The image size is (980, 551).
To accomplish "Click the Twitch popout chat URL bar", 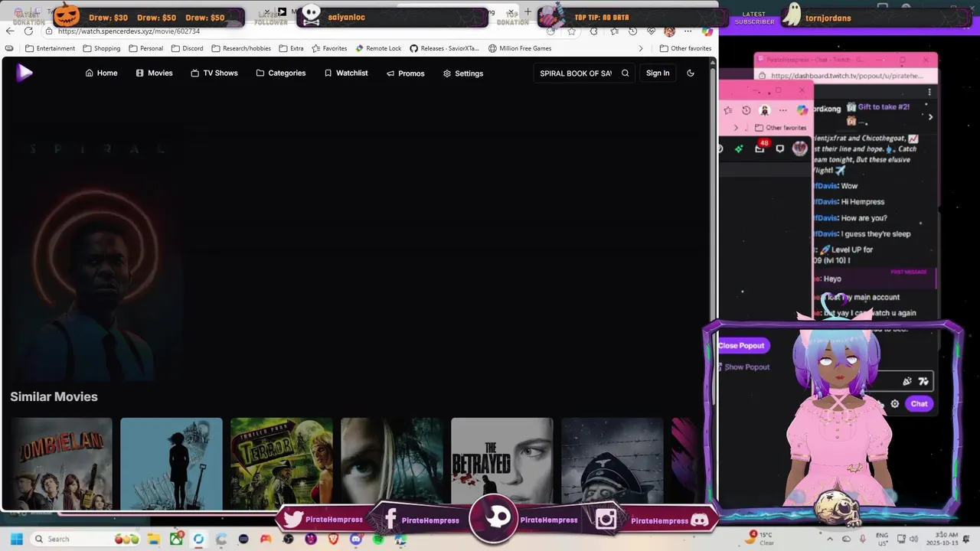I will point(847,76).
